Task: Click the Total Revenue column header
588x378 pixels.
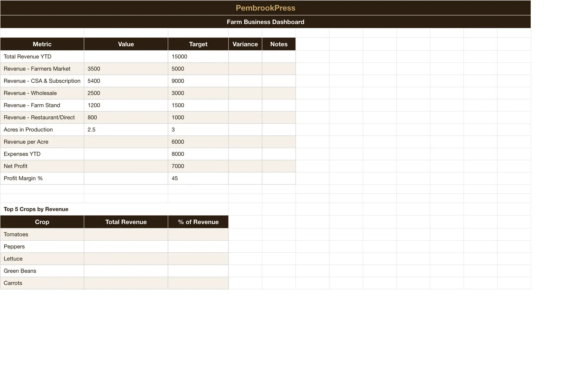Action: coord(126,222)
